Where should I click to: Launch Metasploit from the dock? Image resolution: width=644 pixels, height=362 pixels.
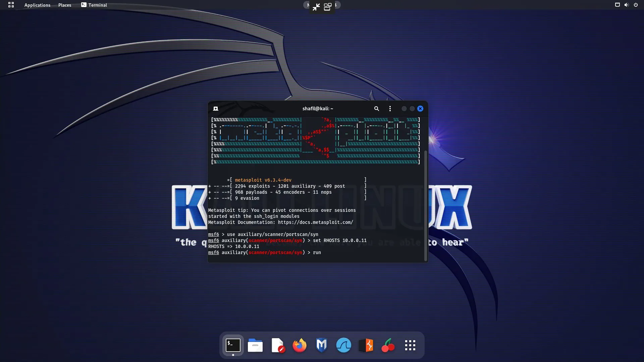pyautogui.click(x=322, y=345)
